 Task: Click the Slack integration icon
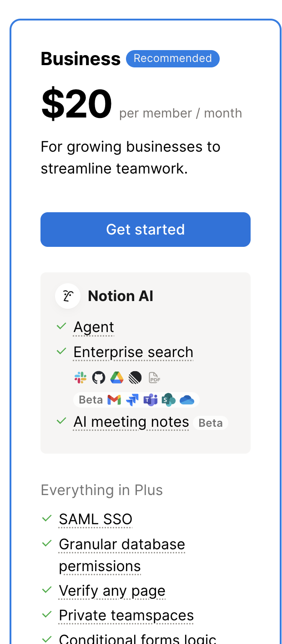pos(81,378)
